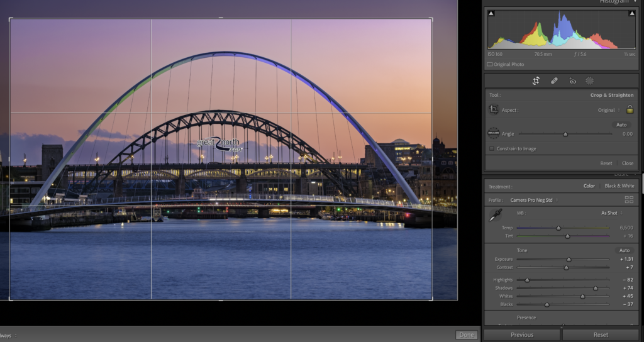This screenshot has height=342, width=644.
Task: Pick the Crop Frame tool icon
Action: pos(494,109)
